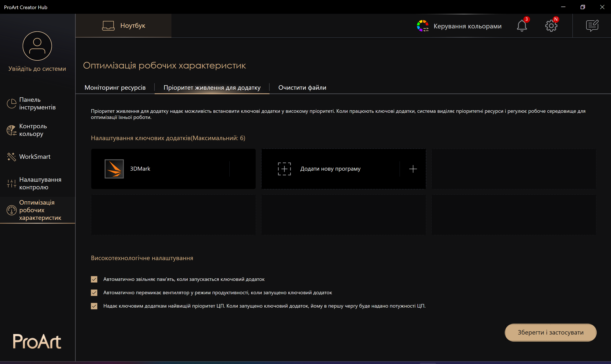This screenshot has height=364, width=611.
Task: Click Зберегти і застосувати button
Action: 550,332
